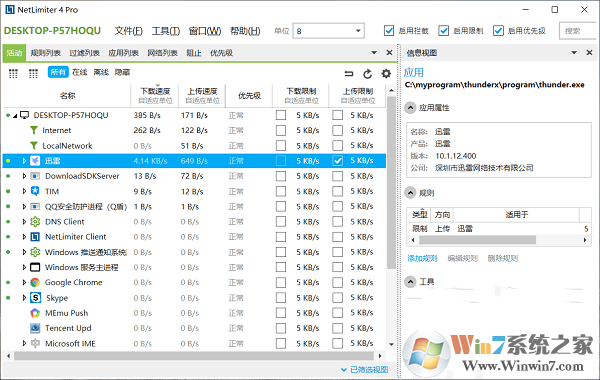Click the QQ安全防护进程 application icon
Viewport: 600px width, 380px height.
pyautogui.click(x=35, y=207)
